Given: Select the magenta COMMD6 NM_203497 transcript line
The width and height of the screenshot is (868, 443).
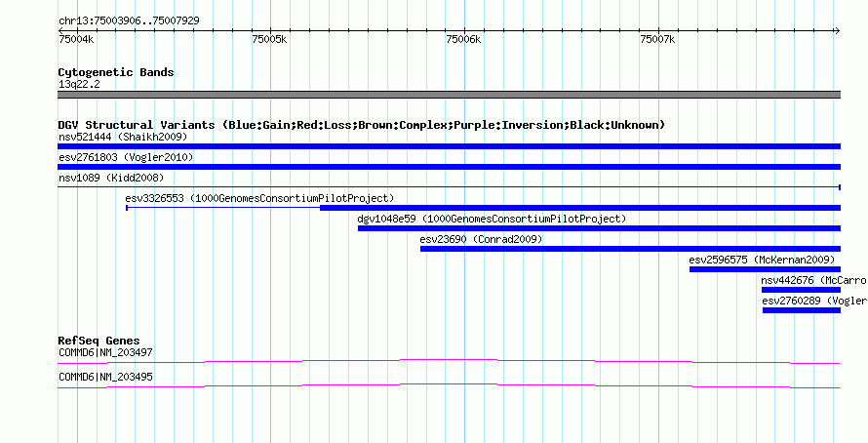Looking at the screenshot, I should point(449,362).
